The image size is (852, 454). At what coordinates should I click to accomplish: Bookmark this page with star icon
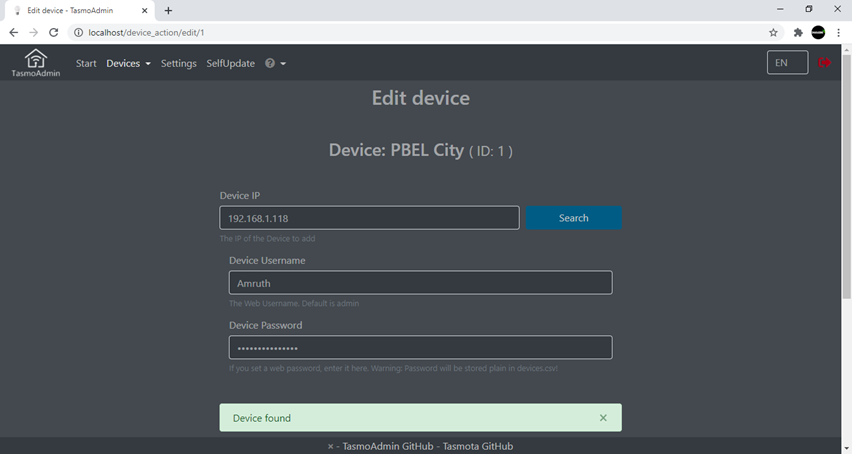click(773, 33)
